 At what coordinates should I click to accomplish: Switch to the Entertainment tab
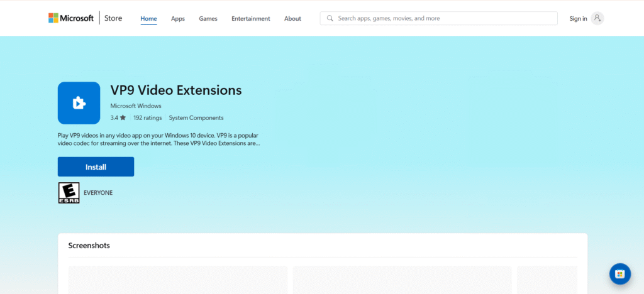(251, 18)
